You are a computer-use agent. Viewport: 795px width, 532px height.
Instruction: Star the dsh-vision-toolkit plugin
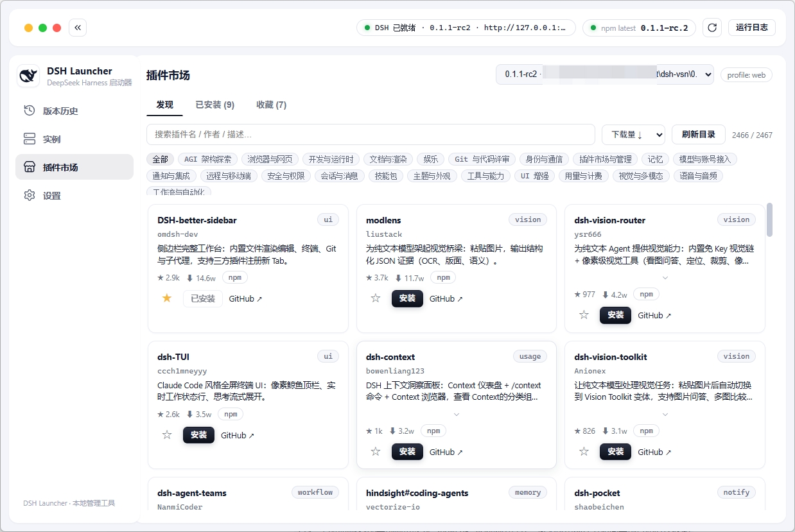(x=584, y=452)
